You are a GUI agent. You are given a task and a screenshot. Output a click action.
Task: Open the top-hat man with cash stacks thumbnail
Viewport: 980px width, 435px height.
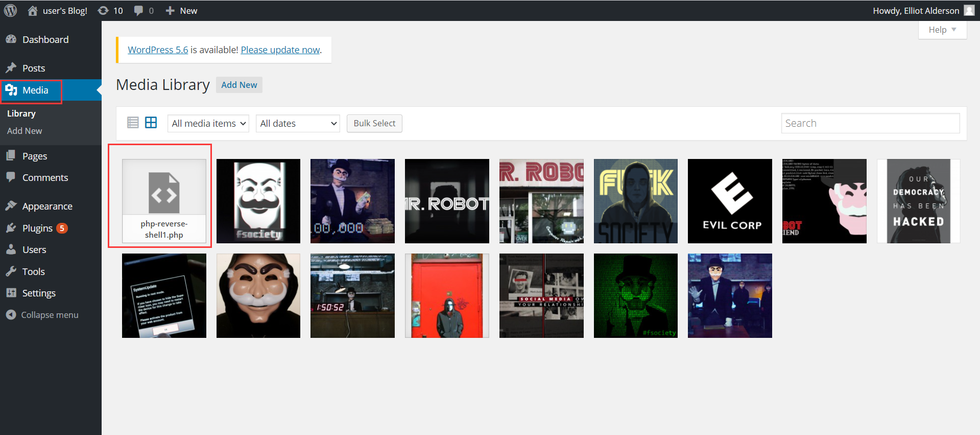(x=352, y=201)
